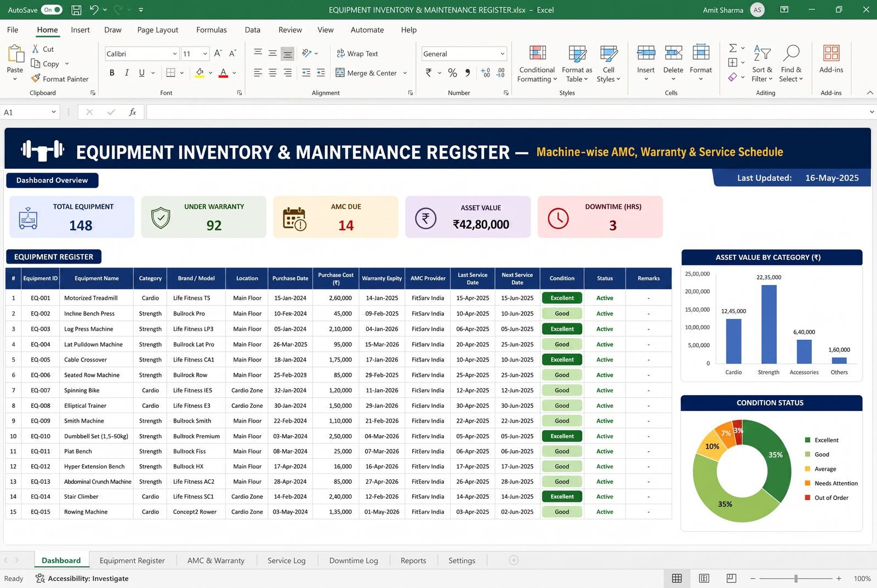Click the Save icon in title bar
This screenshot has height=588, width=877.
77,10
